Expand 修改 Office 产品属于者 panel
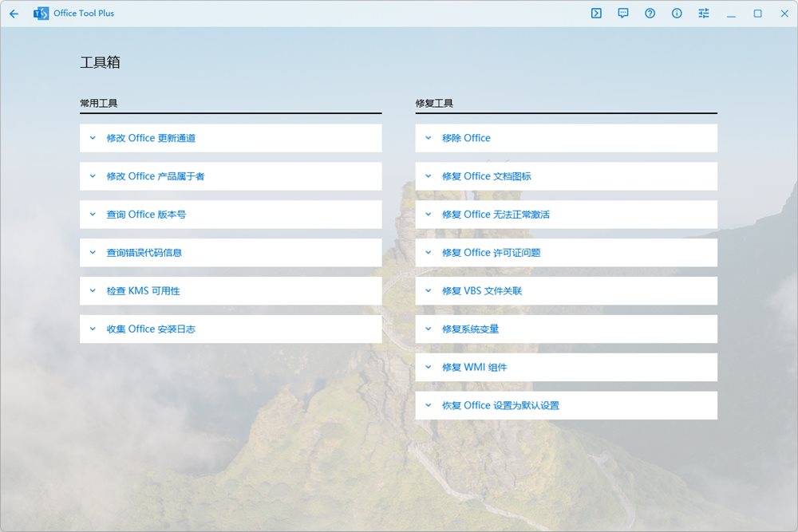This screenshot has width=798, height=532. (x=231, y=176)
